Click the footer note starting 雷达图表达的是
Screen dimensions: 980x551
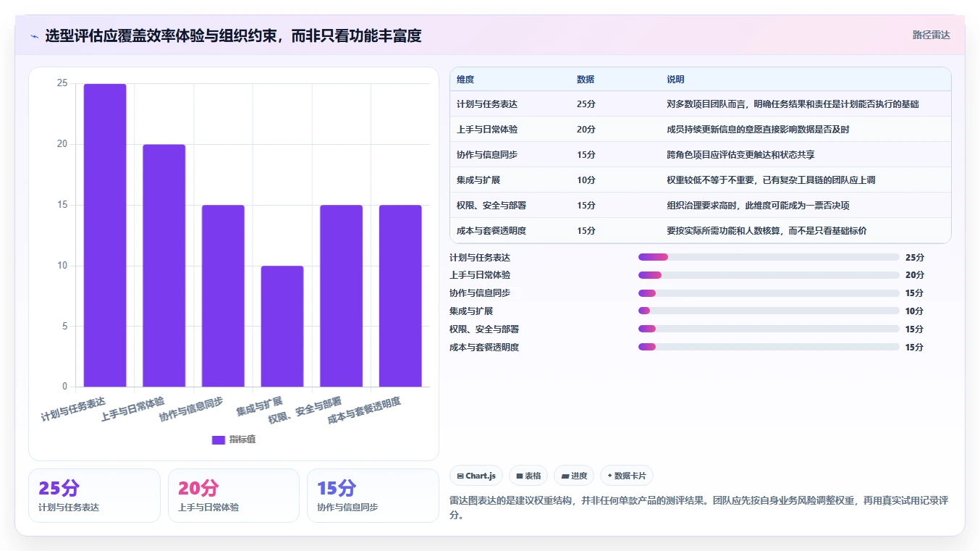698,508
